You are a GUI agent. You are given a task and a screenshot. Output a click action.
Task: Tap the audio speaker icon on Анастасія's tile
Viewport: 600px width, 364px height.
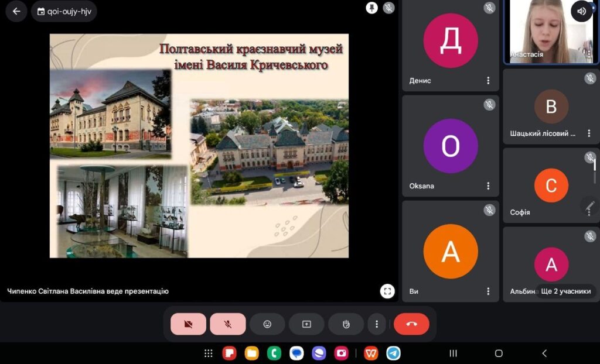[x=581, y=11]
